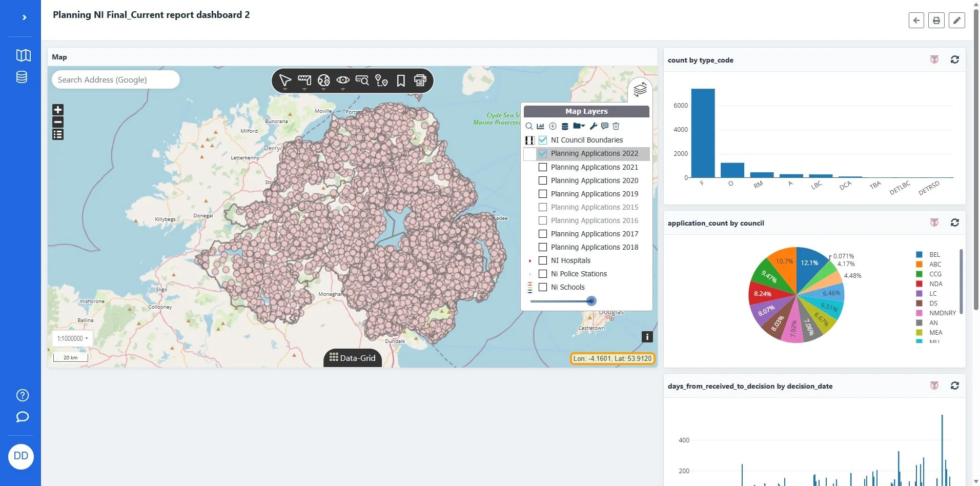
Task: Click the Map Layers panel header
Action: pyautogui.click(x=586, y=111)
